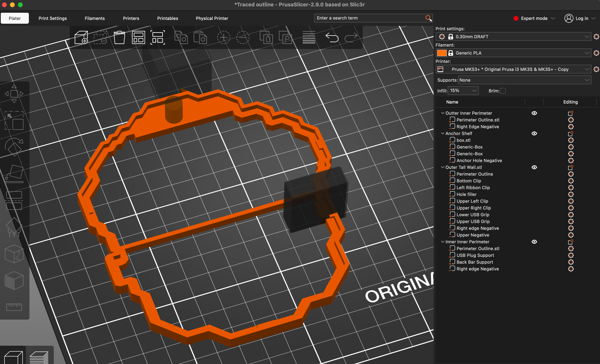
Task: Open the 0.30mm DRAFT print settings dropdown
Action: tap(513, 37)
